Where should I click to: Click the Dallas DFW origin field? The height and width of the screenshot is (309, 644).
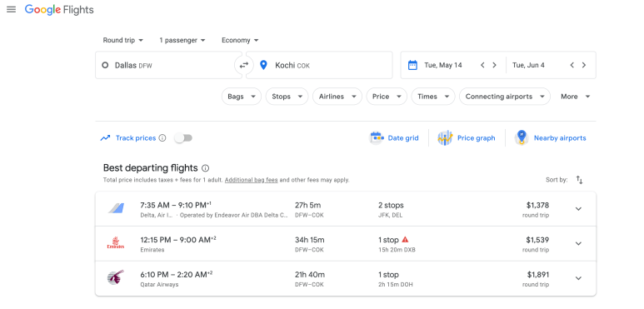point(168,65)
